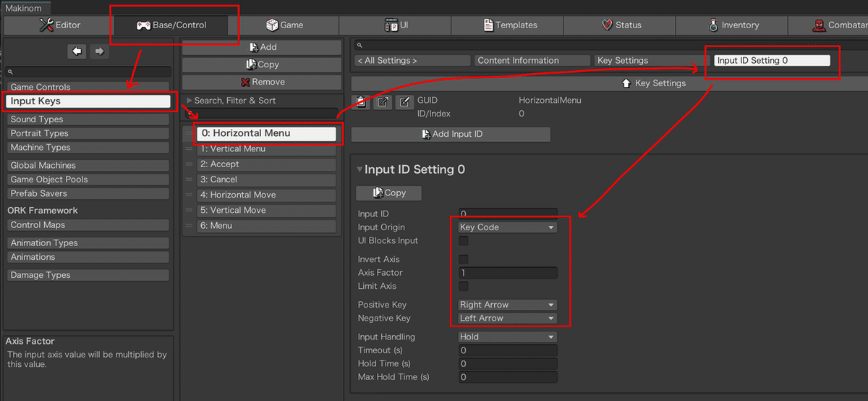Click the clipboard paste icon beside GUID
This screenshot has height=401, width=868.
pyautogui.click(x=360, y=102)
